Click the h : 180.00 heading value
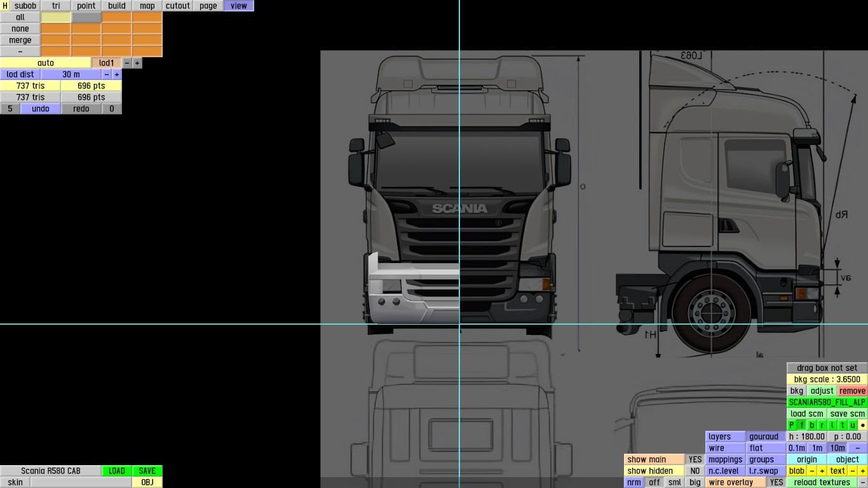Image resolution: width=868 pixels, height=488 pixels. (807, 437)
